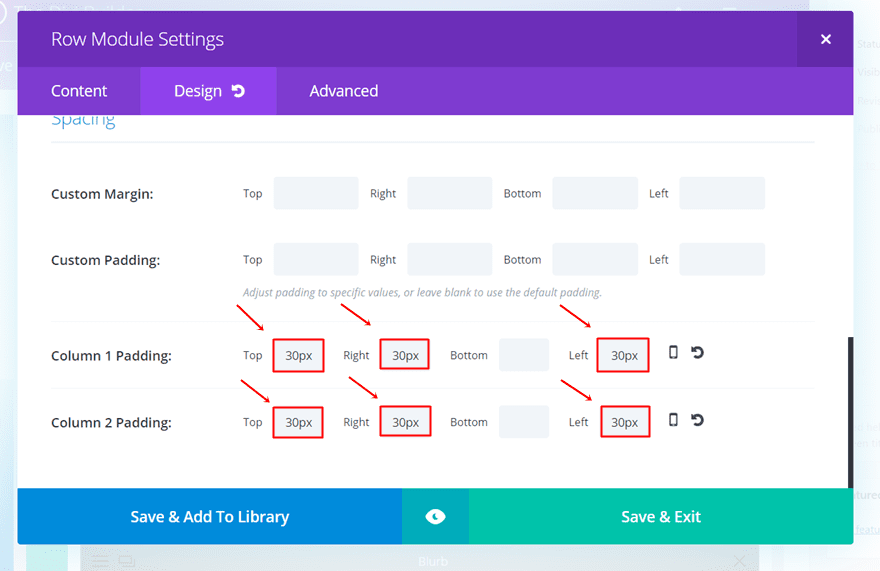Click the reset icon on Design tab
The height and width of the screenshot is (571, 880).
point(239,91)
